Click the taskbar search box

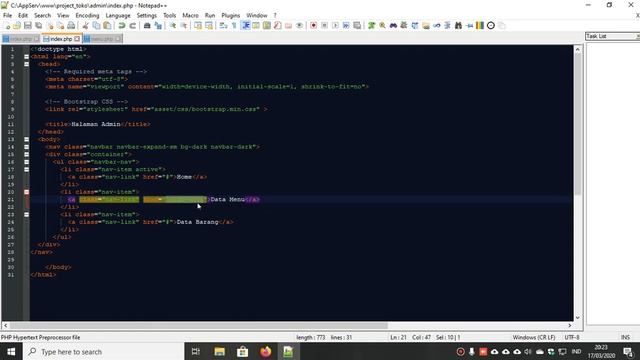click(x=104, y=352)
